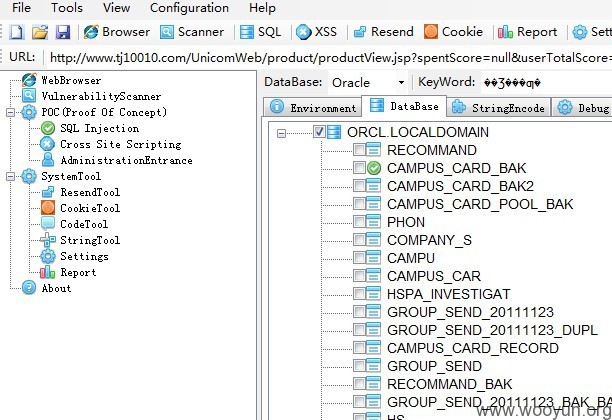This screenshot has width=612, height=420.
Task: Check the CAMPUS_CARD_RECORD checkbox
Action: [x=359, y=347]
